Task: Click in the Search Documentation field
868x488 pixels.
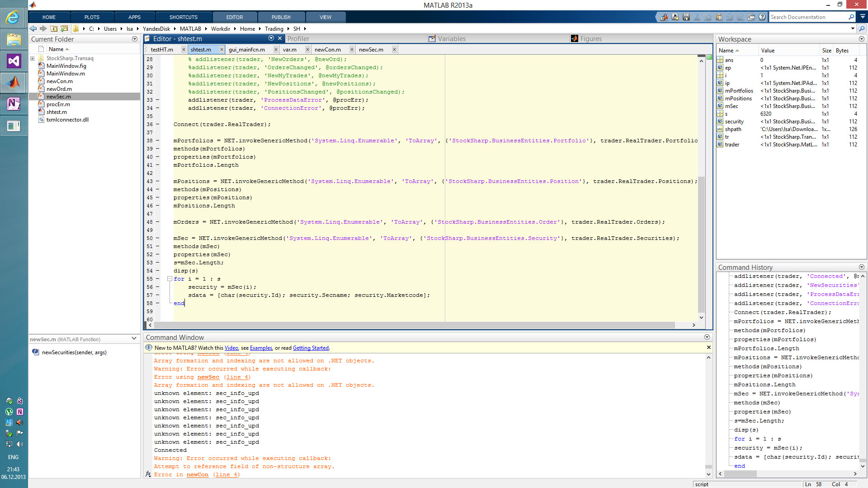Action: click(808, 17)
